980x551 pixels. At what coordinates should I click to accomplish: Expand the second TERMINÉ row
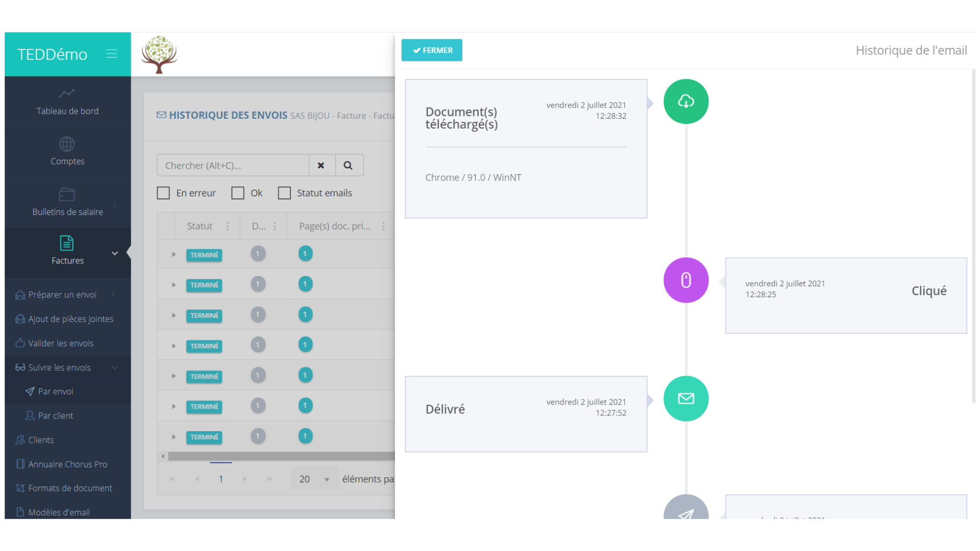[x=174, y=285]
